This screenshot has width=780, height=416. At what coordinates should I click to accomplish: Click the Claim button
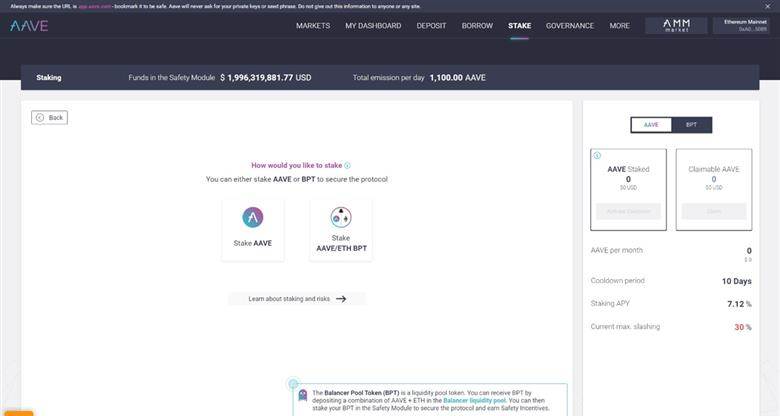tap(714, 211)
